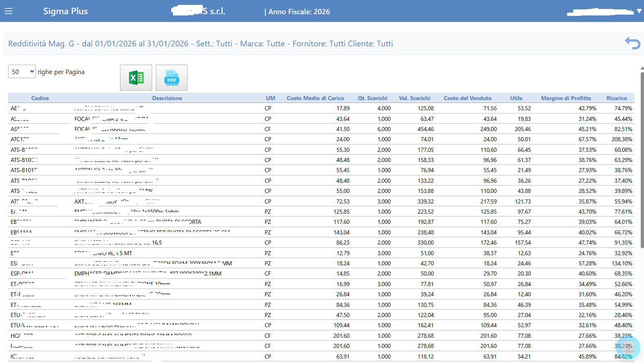Click Costo del Venduto header

467,98
